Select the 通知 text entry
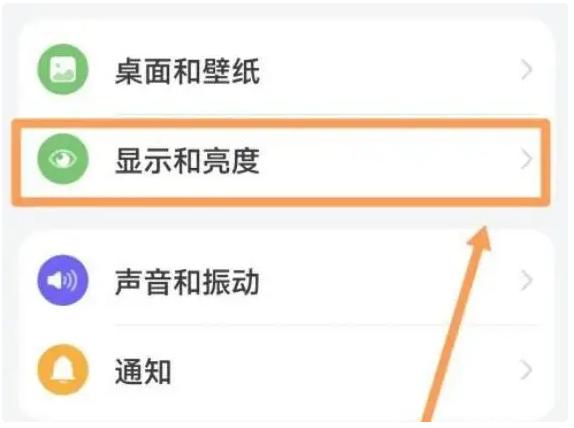The width and height of the screenshot is (574, 428). (143, 371)
